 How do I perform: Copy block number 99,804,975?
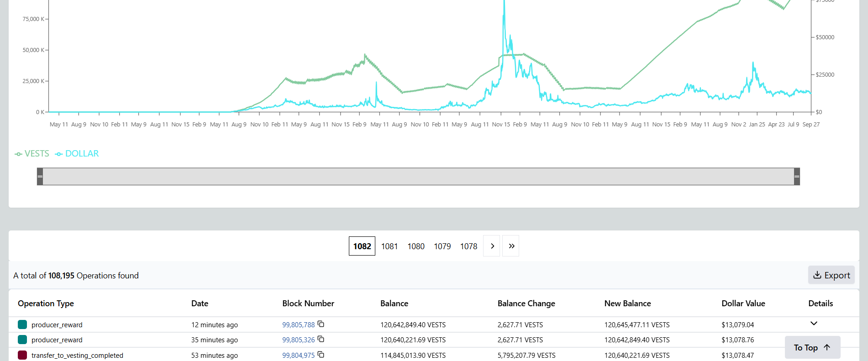coord(321,355)
